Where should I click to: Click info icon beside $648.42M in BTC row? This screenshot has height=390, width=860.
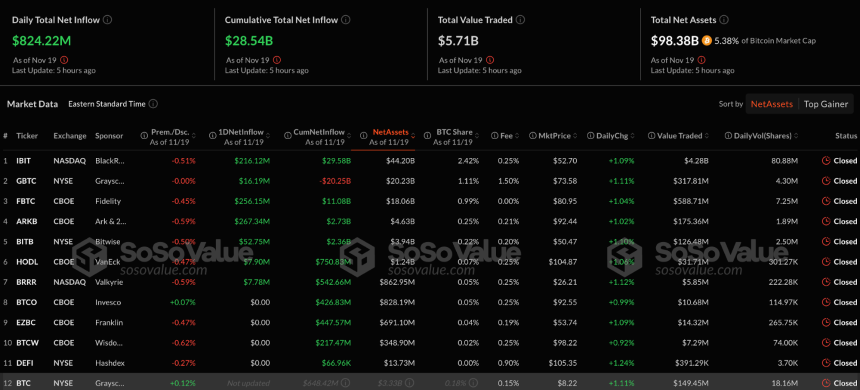[x=346, y=383]
